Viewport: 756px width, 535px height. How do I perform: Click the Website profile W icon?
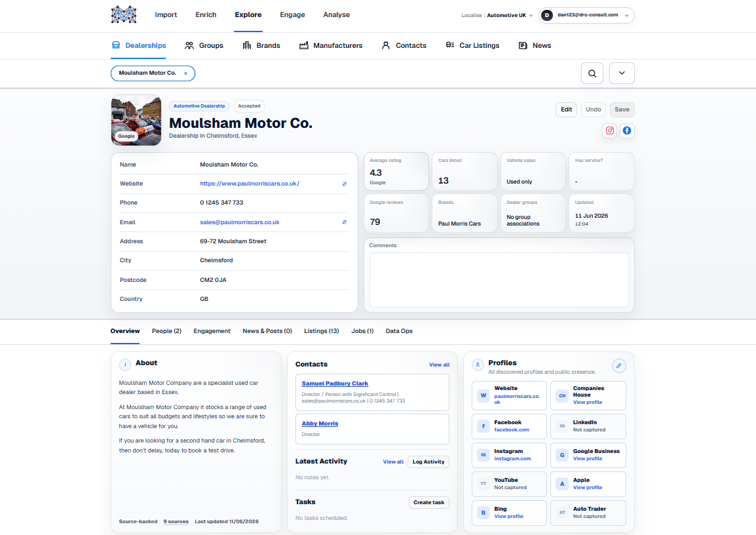click(483, 395)
